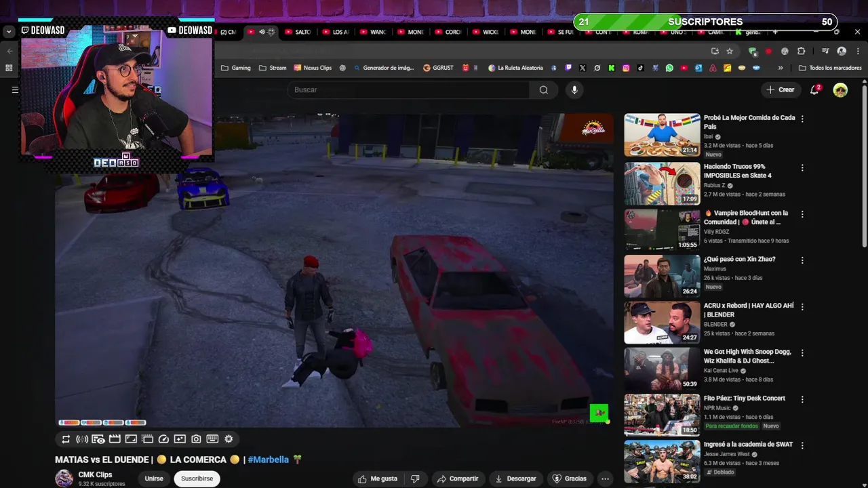The height and width of the screenshot is (488, 868).
Task: Open the tab search chevron dropdown
Action: pos(9,32)
